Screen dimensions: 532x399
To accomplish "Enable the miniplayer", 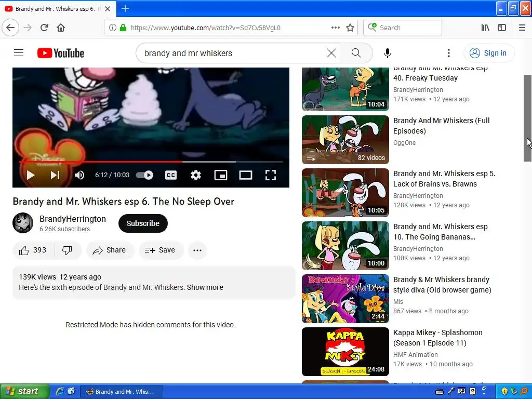I will click(220, 175).
